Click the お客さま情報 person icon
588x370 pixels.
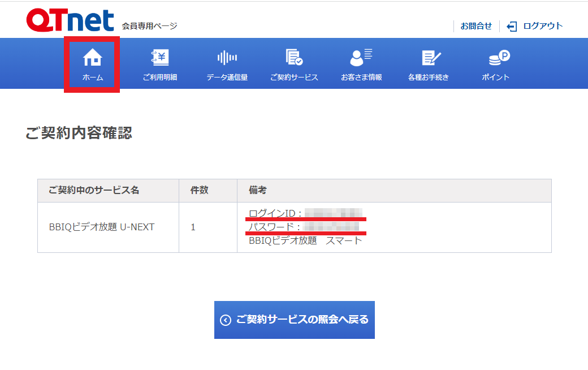[x=361, y=57]
